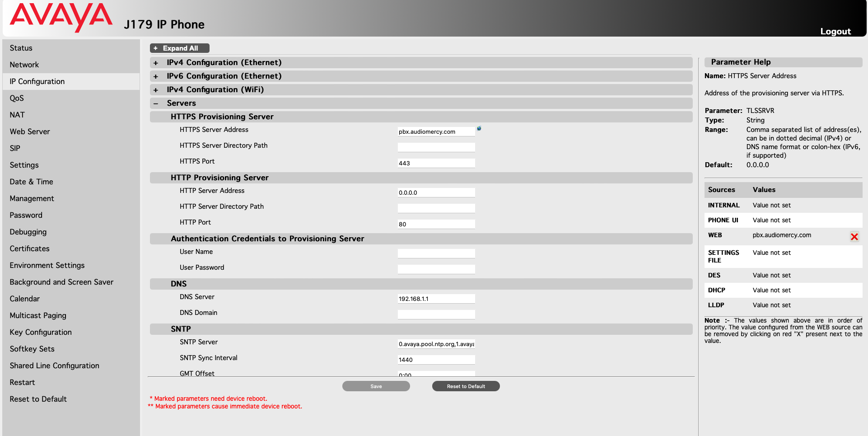Open the Status page

coord(71,48)
